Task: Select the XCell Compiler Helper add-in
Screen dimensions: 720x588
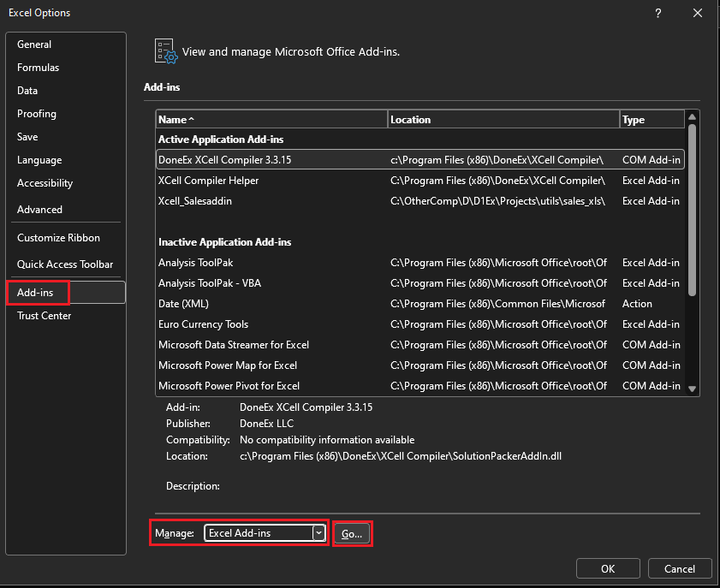Action: [420, 181]
